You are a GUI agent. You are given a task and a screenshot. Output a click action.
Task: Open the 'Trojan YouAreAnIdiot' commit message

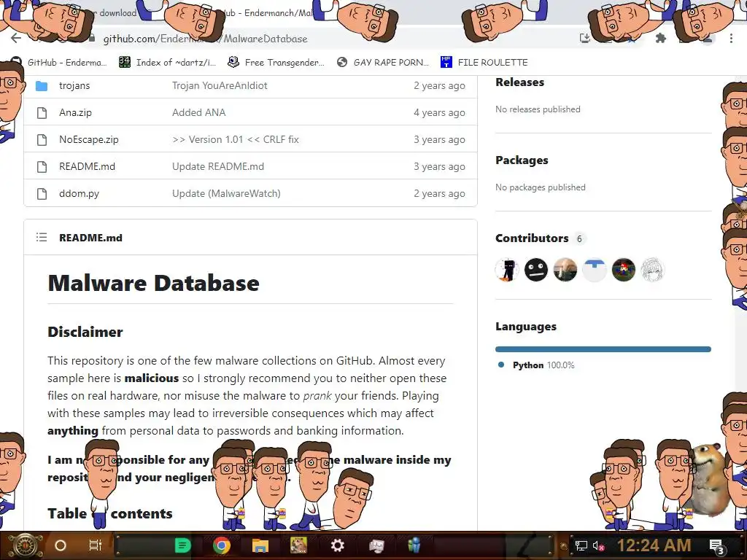tap(220, 86)
